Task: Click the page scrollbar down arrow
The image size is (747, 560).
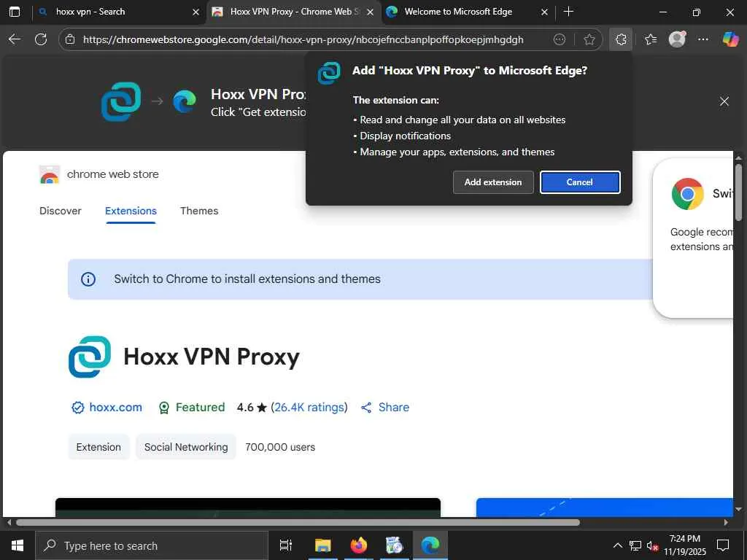Action: pos(738,510)
